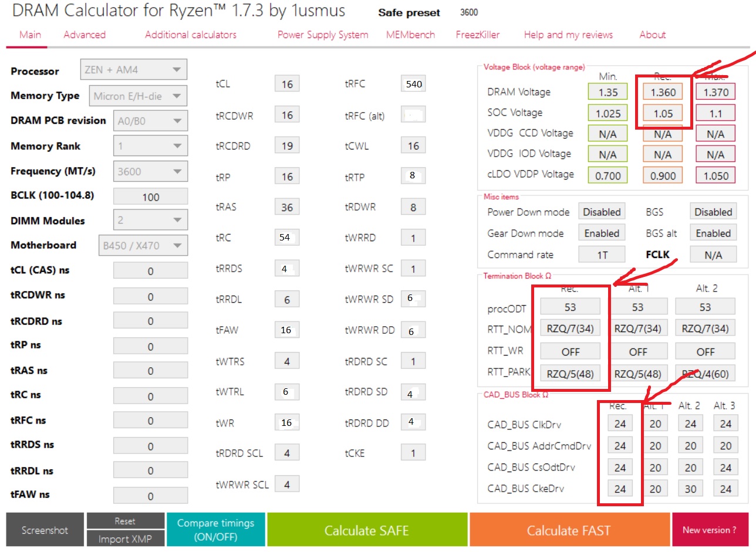Click the empty tRFC (alt) field
This screenshot has width=756, height=552.
pos(414,115)
